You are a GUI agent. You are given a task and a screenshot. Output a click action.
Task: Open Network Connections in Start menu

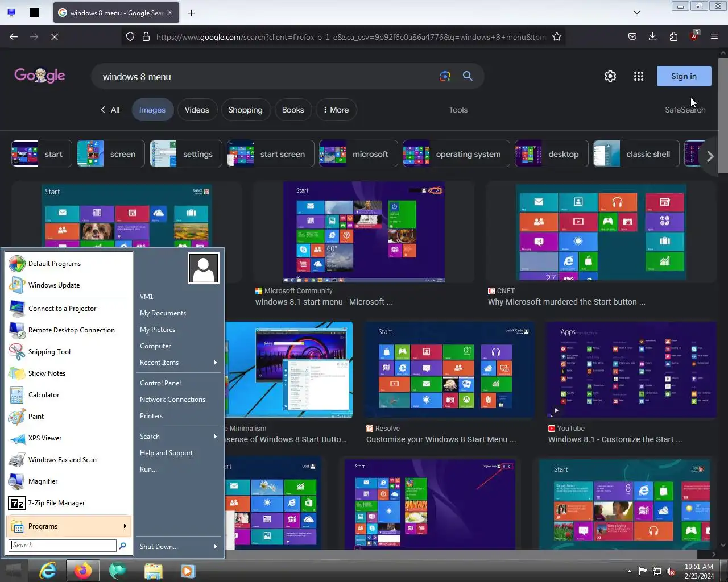click(x=179, y=400)
